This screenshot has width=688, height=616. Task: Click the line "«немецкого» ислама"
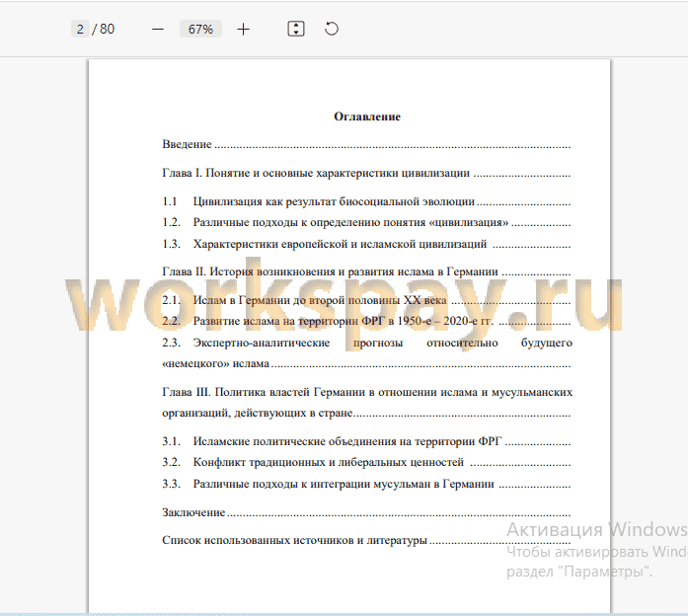(x=366, y=363)
